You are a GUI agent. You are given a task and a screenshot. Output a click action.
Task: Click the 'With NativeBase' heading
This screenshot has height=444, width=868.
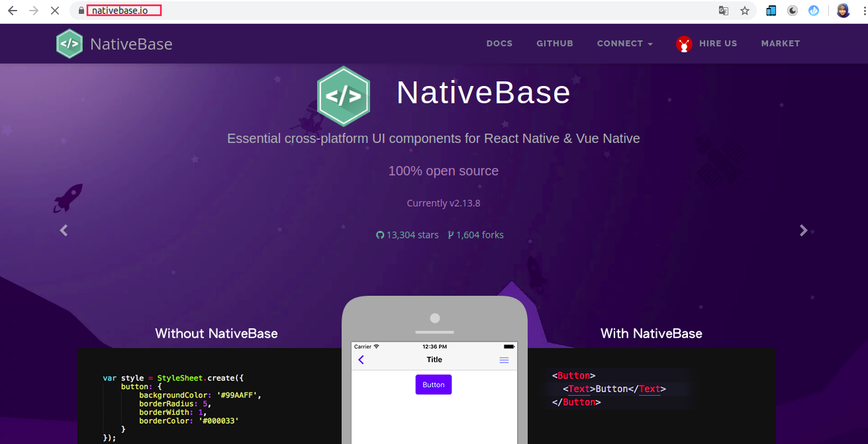(651, 333)
